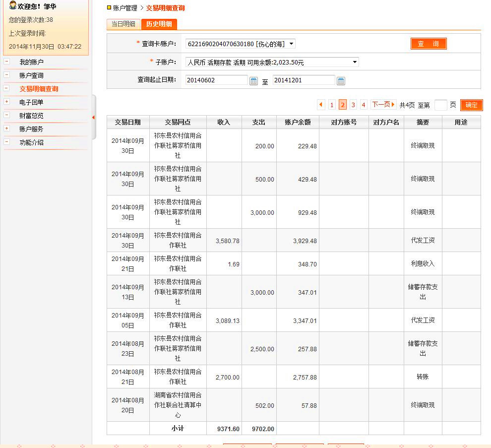Open 功能介绍 in the sidebar
This screenshot has width=491, height=448.
tap(31, 142)
